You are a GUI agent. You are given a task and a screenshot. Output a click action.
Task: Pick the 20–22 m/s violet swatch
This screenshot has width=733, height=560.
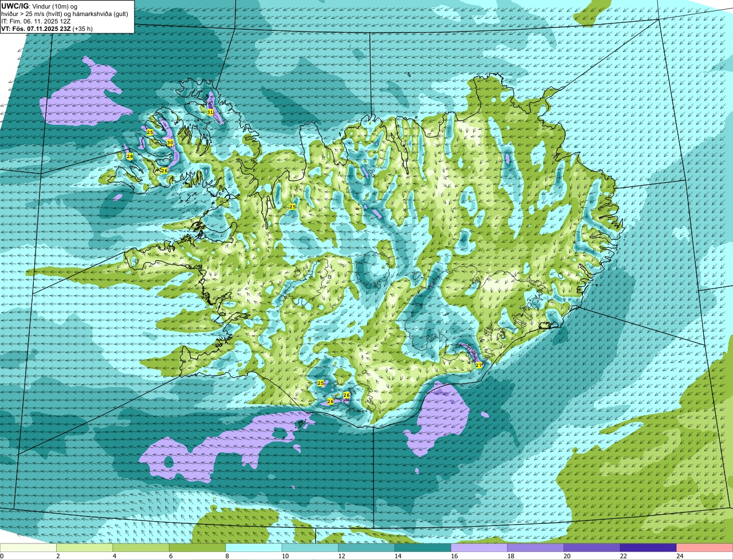click(592, 548)
